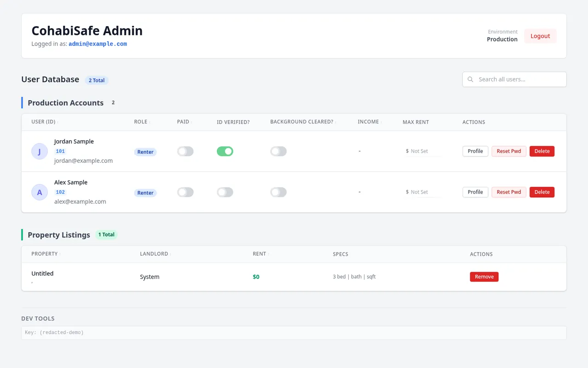This screenshot has height=368, width=588.
Task: Open Jordan Sample's Profile
Action: [475, 151]
